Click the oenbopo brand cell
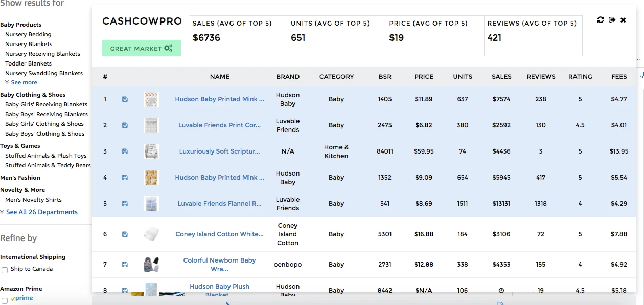The image size is (644, 305). coord(288,265)
